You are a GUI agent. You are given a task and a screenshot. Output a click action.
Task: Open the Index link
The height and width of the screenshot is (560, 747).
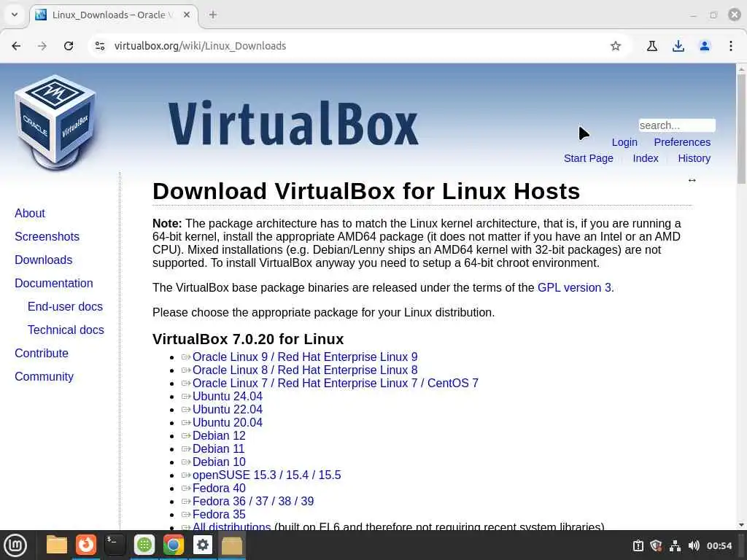tap(646, 158)
